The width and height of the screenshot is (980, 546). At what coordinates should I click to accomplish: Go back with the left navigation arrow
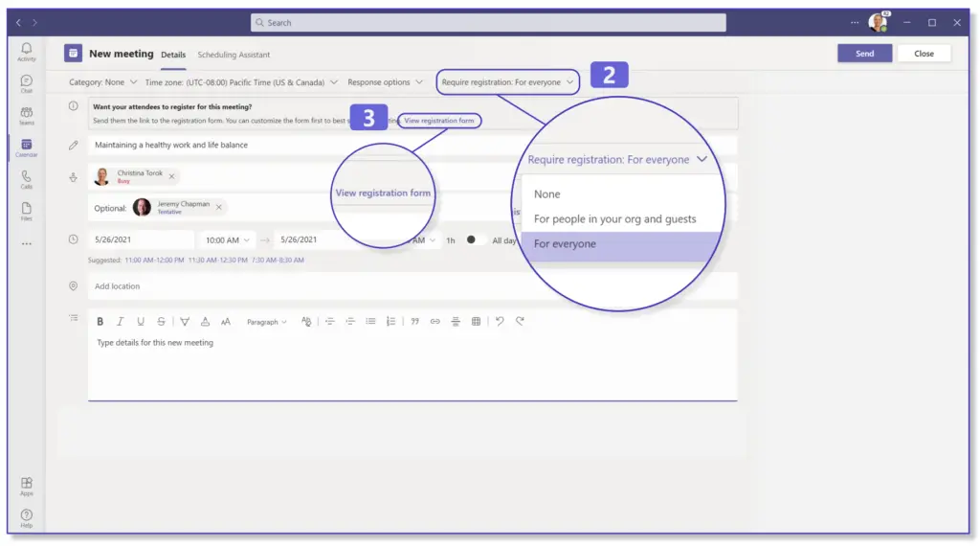19,23
